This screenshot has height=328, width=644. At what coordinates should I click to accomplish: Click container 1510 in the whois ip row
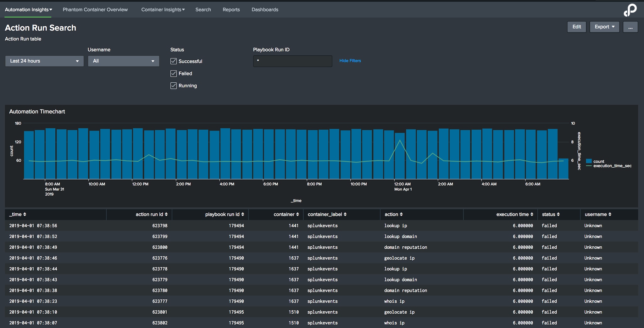pos(294,323)
